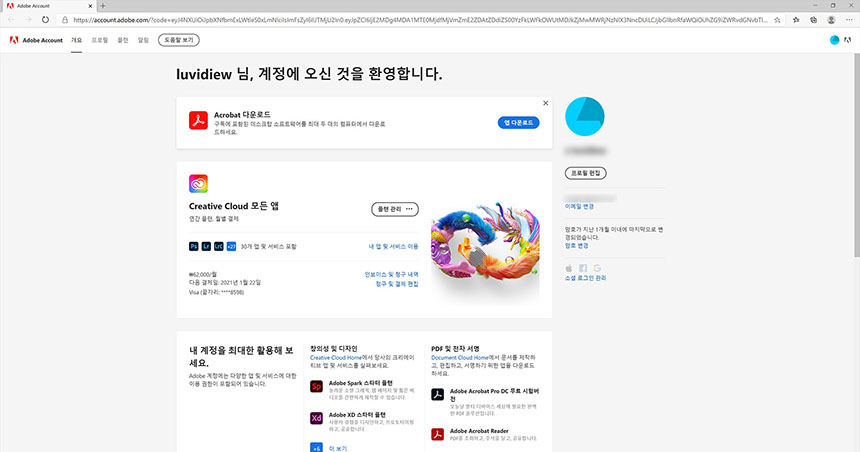Open a new browser tab
Image resolution: width=860 pixels, height=452 pixels.
(103, 6)
